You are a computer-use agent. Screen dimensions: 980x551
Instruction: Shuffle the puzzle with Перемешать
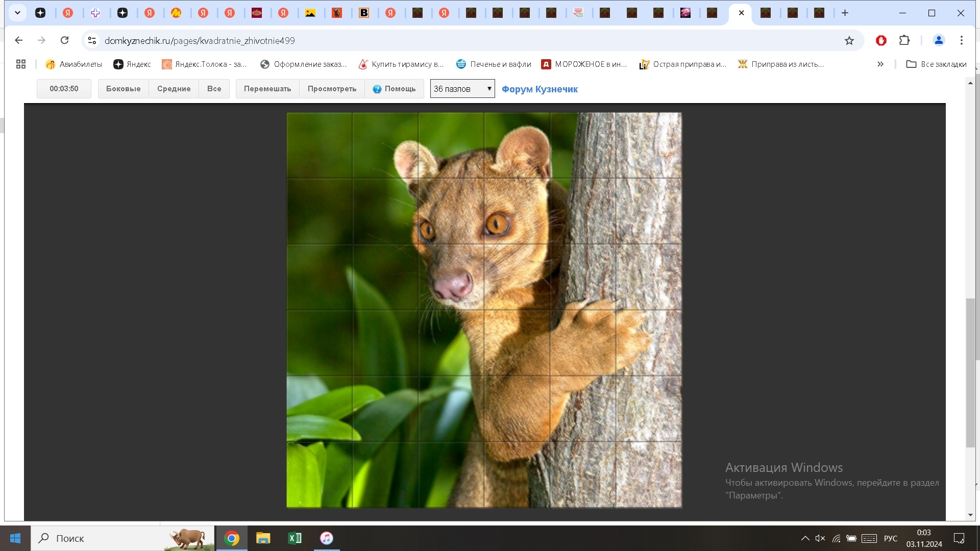pos(267,89)
